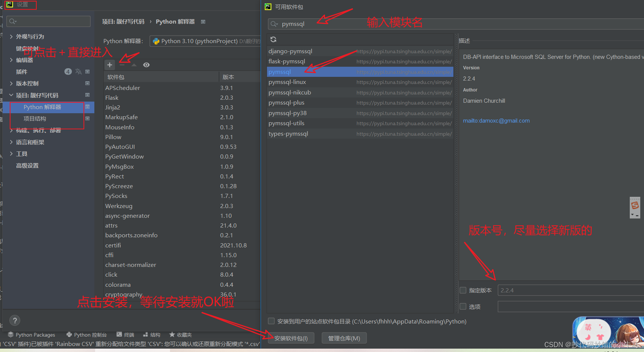Enable the 指定版本 checkbox

(463, 290)
